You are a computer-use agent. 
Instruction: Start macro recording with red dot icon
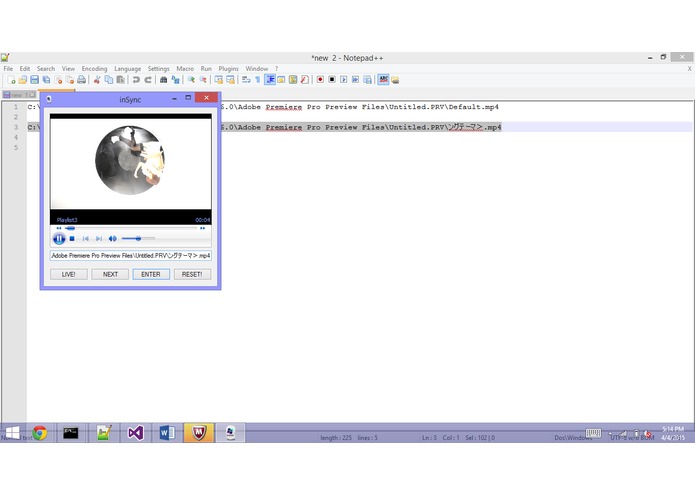(x=320, y=80)
